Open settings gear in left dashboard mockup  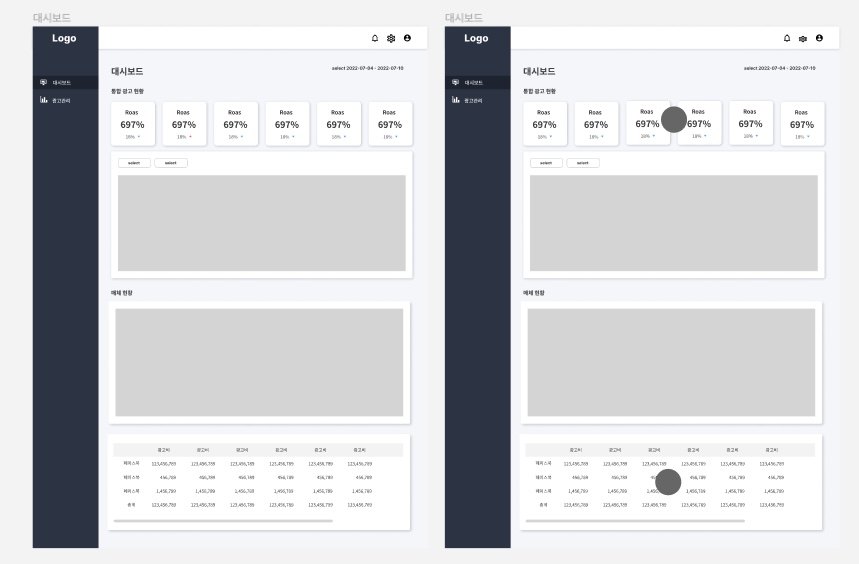pos(391,38)
